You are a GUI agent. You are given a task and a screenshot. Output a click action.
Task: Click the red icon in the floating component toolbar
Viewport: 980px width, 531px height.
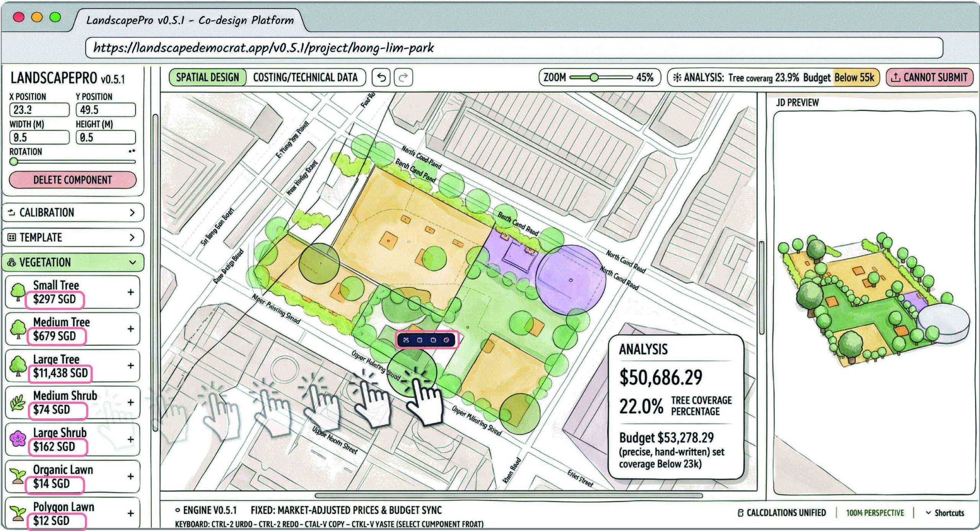click(446, 340)
